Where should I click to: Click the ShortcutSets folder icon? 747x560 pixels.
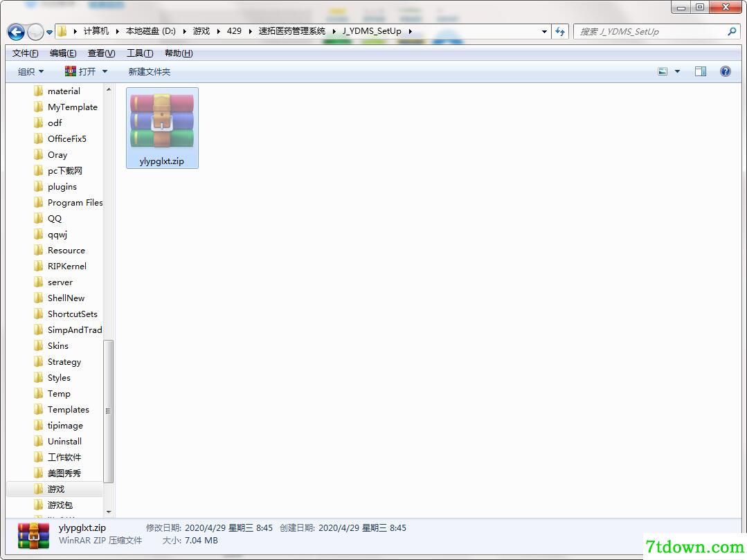click(39, 314)
